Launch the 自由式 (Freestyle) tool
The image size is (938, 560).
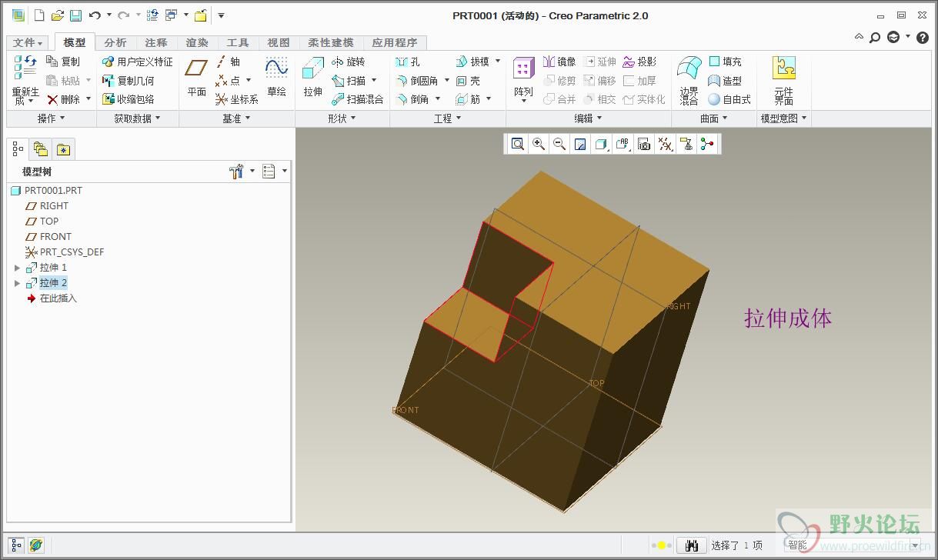click(x=729, y=99)
